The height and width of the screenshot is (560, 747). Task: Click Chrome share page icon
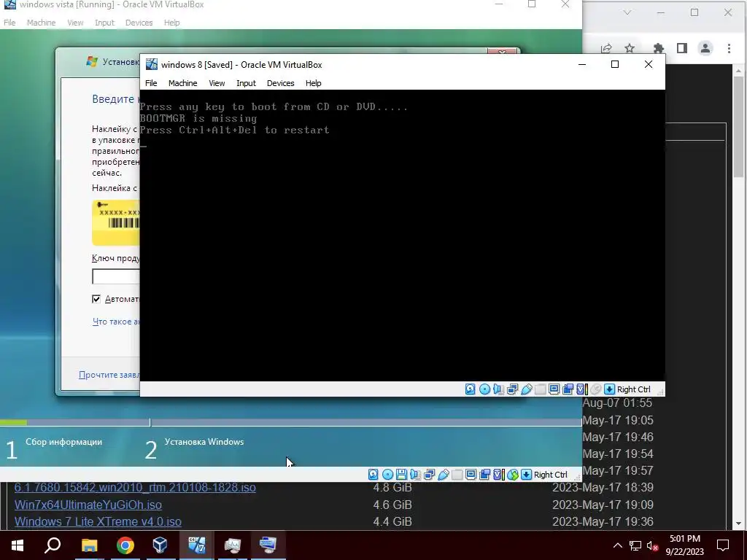point(606,48)
